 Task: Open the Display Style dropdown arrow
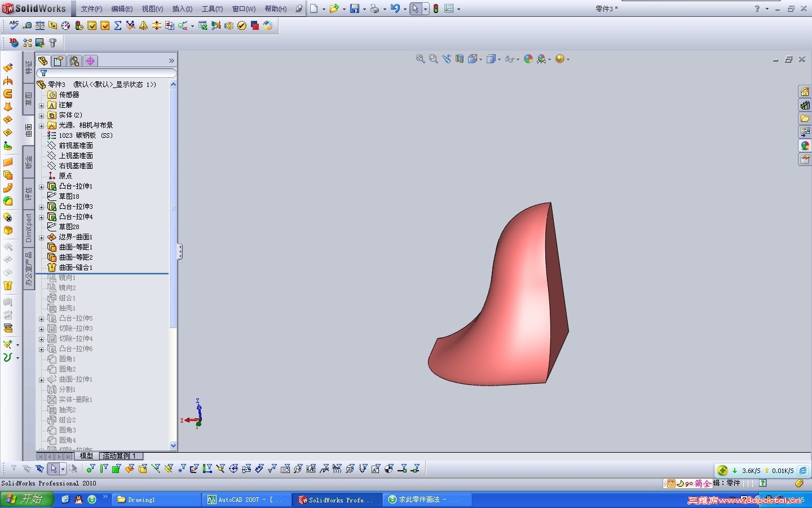tap(500, 59)
